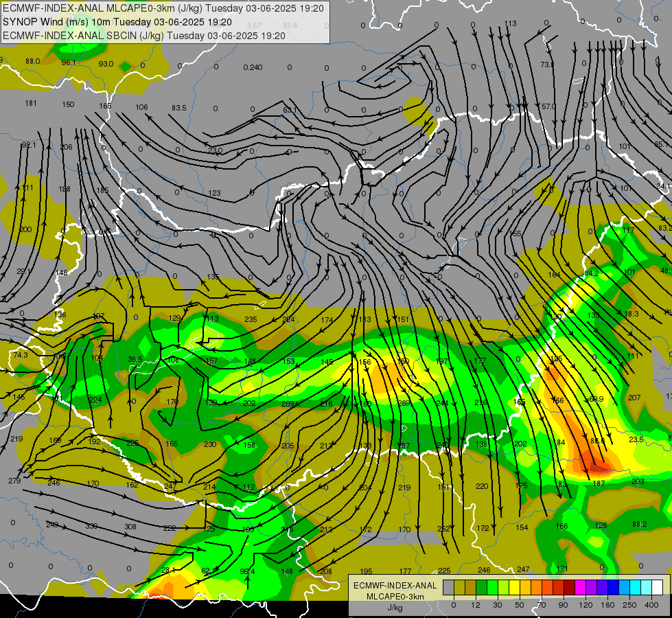Click the 235 value on the map
Image resolution: width=672 pixels, height=618 pixels.
251,319
